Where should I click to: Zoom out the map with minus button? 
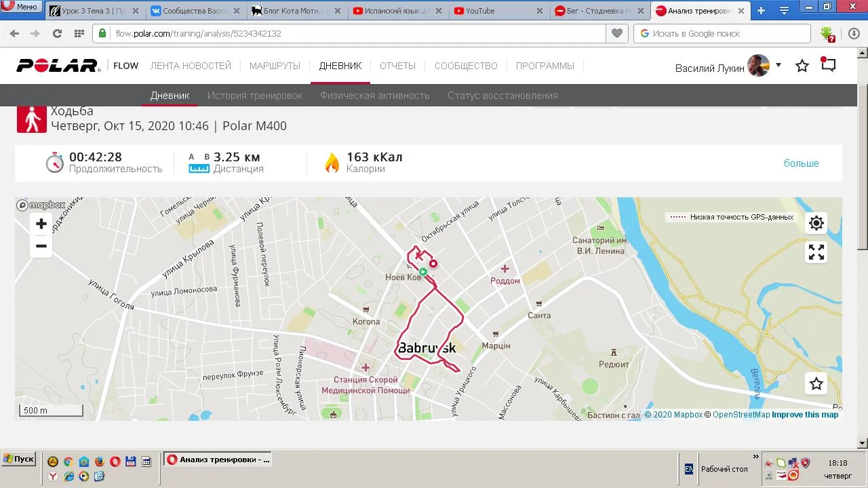pyautogui.click(x=41, y=246)
